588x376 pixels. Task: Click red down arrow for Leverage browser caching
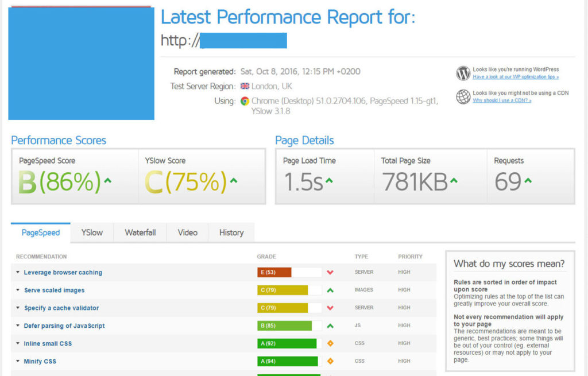[330, 273]
